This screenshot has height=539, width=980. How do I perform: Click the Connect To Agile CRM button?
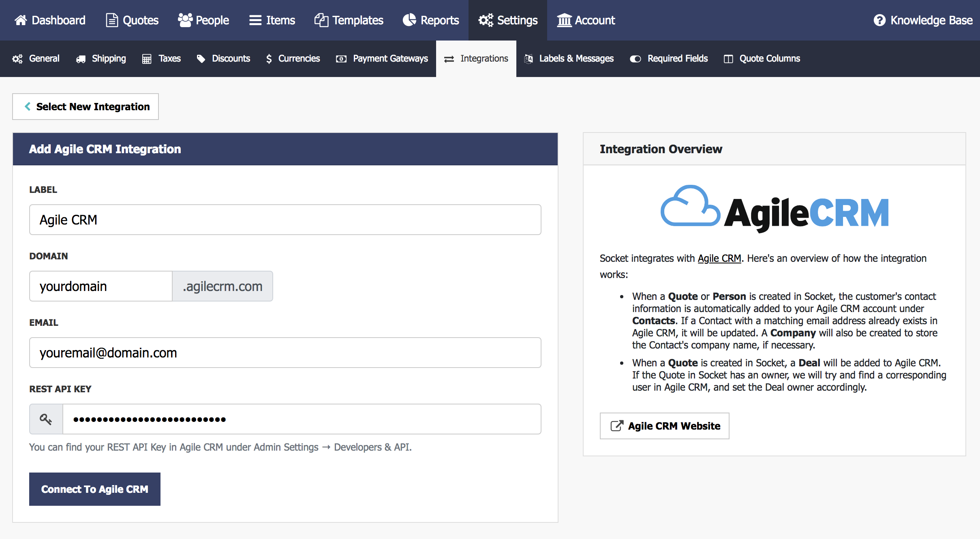coord(95,489)
